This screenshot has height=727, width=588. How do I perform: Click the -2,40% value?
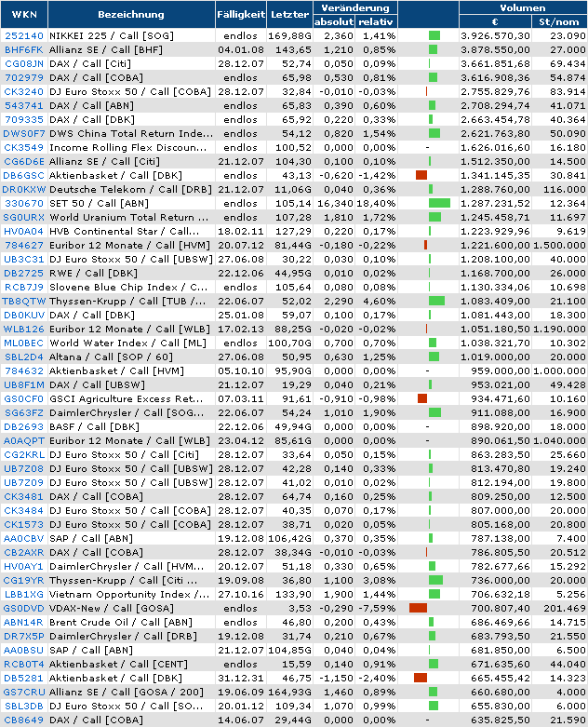tap(377, 678)
